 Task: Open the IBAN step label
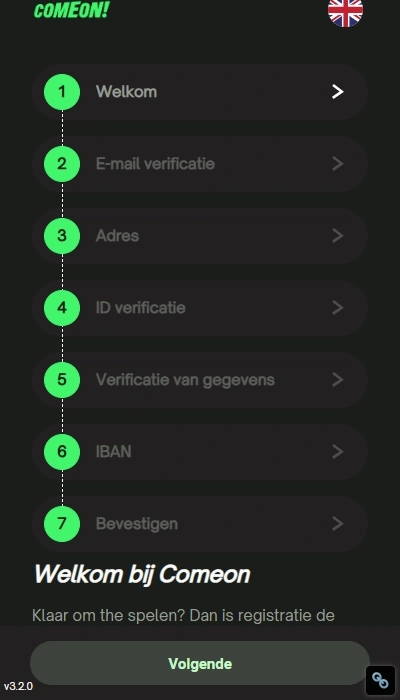113,452
